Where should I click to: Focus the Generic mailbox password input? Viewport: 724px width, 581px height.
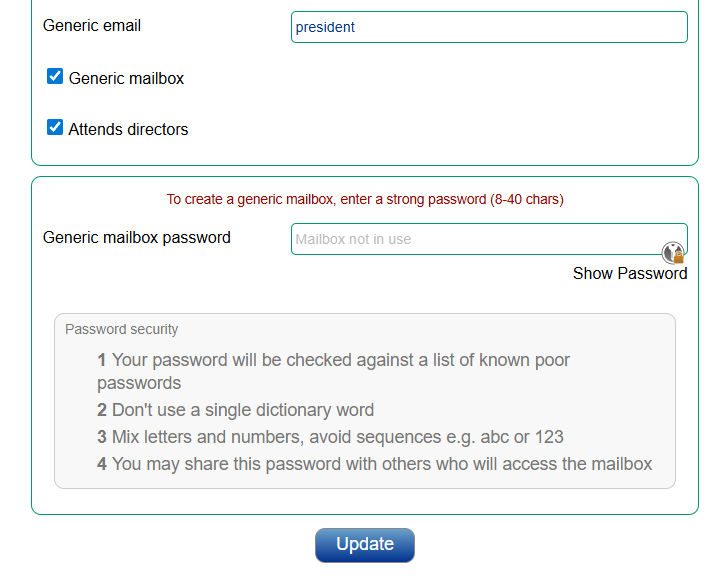tap(489, 239)
